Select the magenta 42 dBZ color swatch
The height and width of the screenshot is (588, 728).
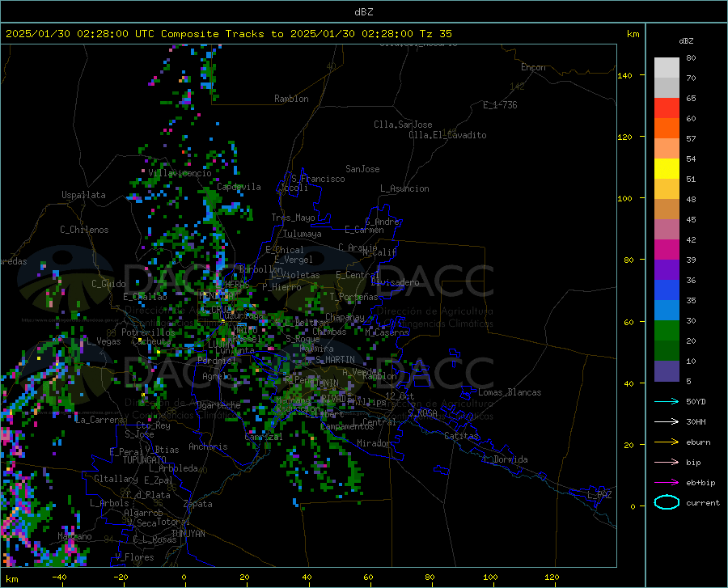pos(667,250)
